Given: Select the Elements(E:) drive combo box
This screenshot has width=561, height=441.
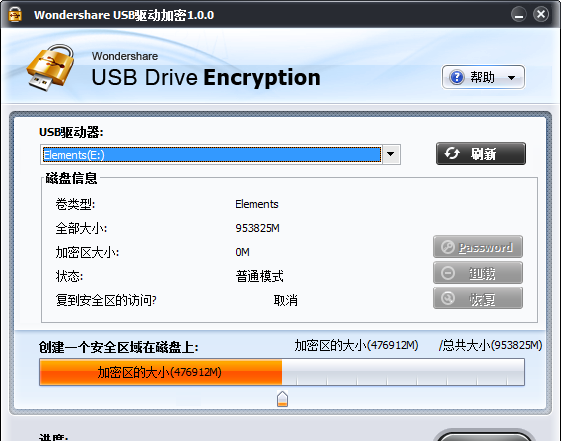Looking at the screenshot, I should (x=220, y=155).
